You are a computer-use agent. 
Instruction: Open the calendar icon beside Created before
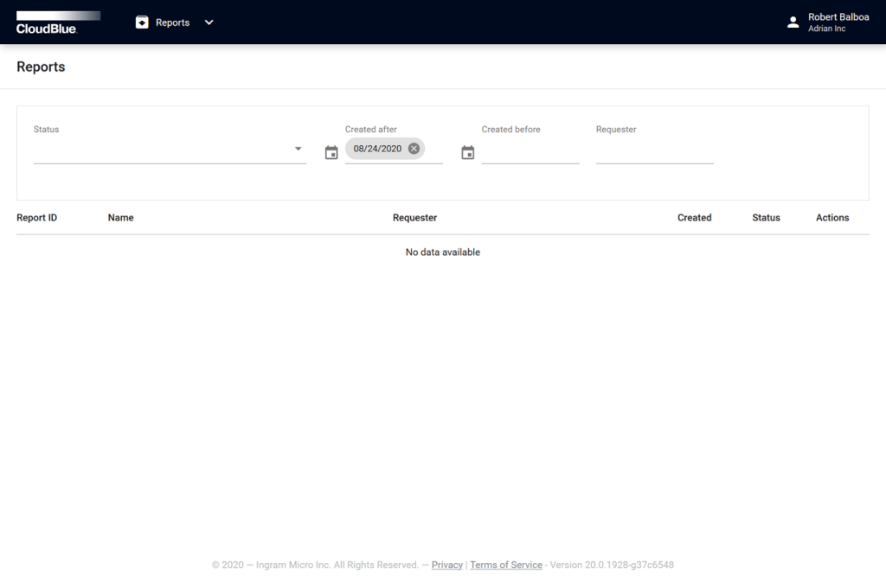click(467, 151)
